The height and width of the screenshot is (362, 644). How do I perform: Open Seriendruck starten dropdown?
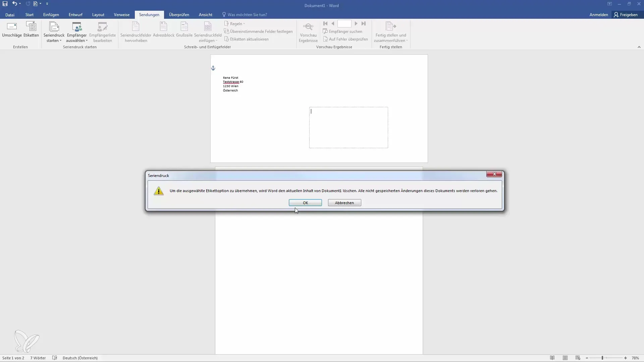(54, 32)
